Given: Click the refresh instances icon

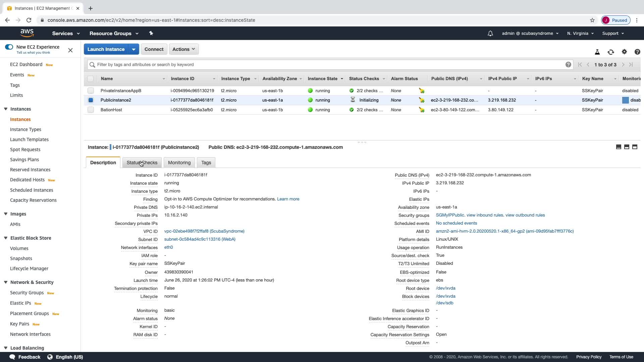Looking at the screenshot, I should [610, 52].
